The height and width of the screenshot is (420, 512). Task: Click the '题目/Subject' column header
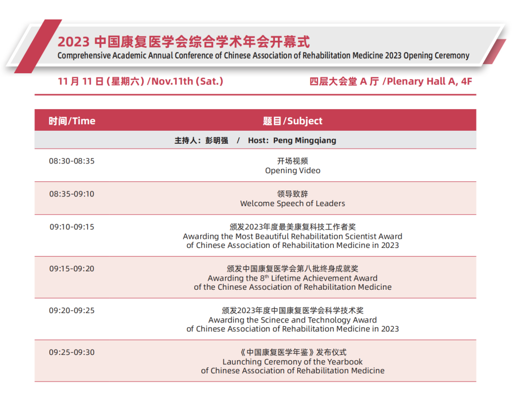coord(292,121)
